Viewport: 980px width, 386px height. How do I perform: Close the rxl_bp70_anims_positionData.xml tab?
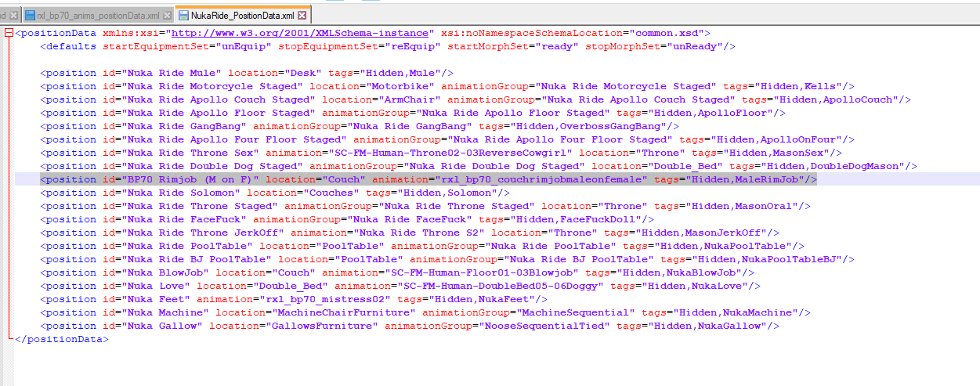pos(166,16)
